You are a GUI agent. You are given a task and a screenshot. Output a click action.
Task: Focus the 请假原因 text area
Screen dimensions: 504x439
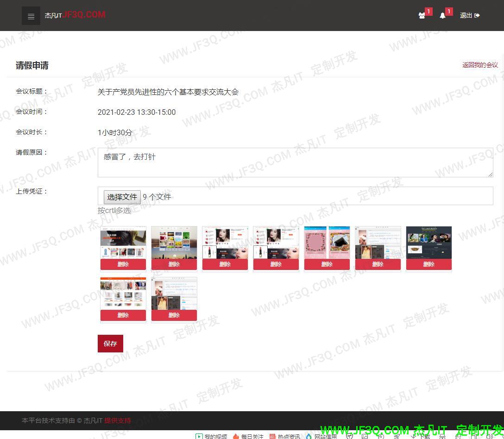pos(295,163)
